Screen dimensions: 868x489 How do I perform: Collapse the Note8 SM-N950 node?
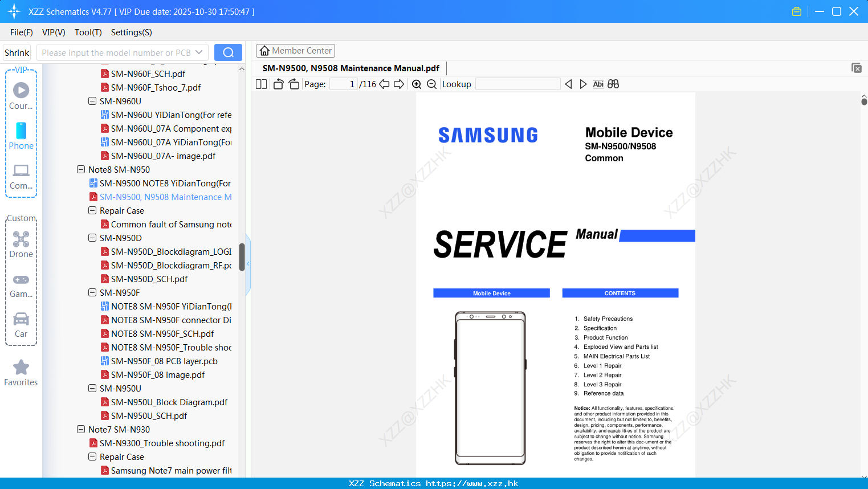tap(81, 169)
